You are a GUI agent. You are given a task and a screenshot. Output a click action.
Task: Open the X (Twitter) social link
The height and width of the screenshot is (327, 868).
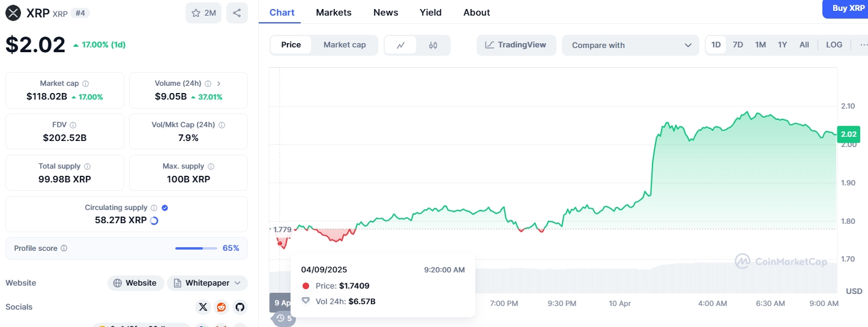[203, 307]
